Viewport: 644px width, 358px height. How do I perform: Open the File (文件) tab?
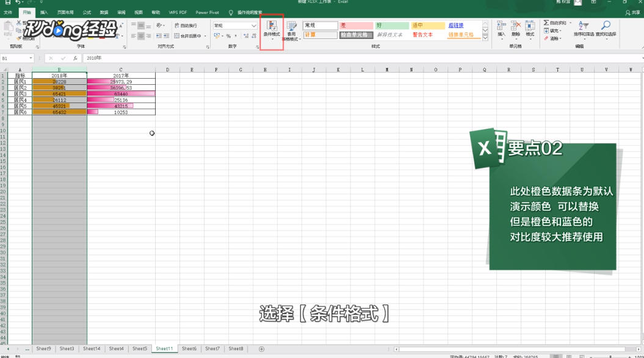pos(8,13)
